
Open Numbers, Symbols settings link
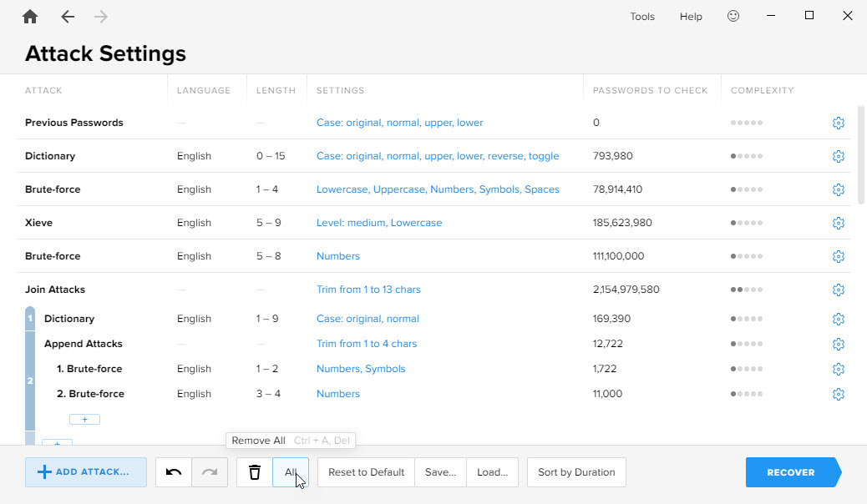tap(361, 369)
